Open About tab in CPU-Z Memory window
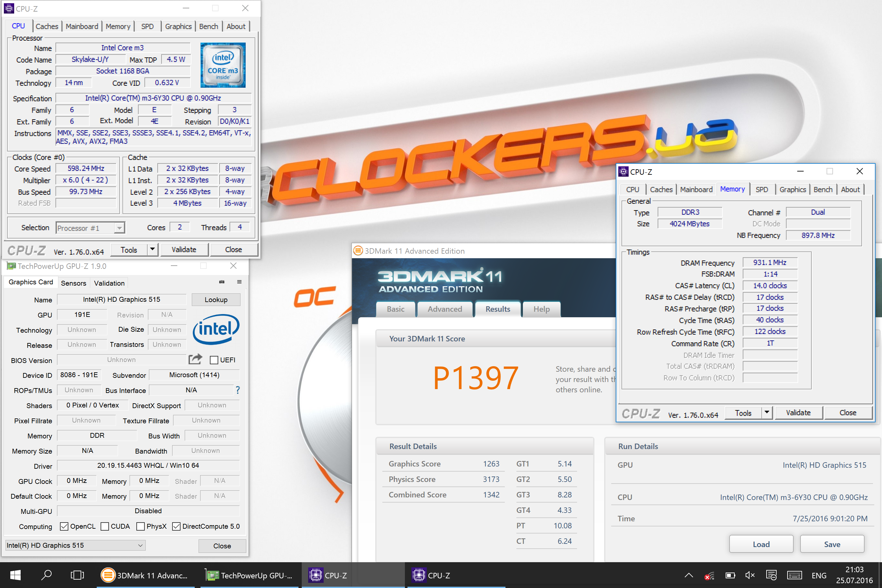The height and width of the screenshot is (588, 882). coord(850,189)
